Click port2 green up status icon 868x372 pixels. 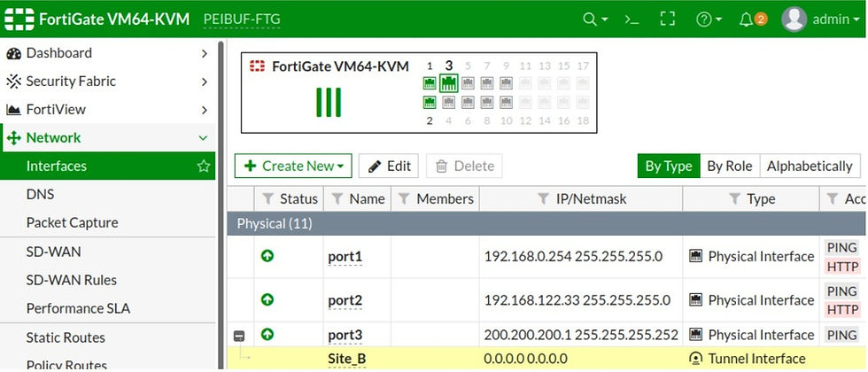coord(267,299)
